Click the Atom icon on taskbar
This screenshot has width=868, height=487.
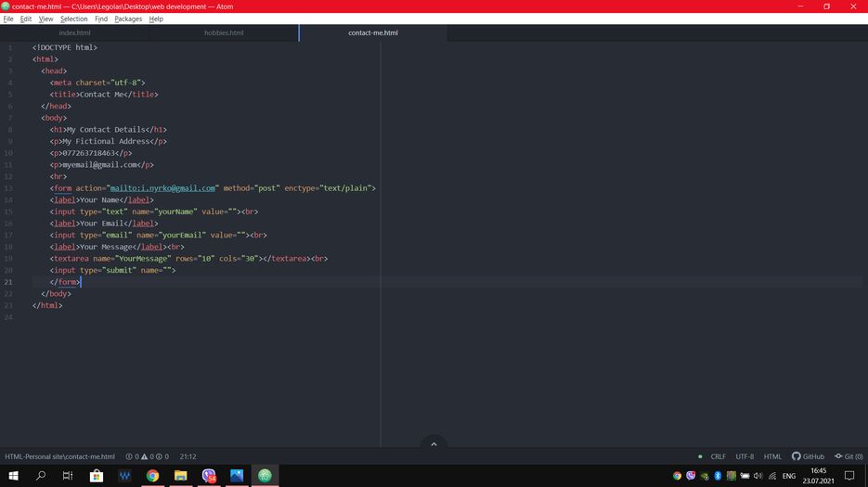coord(265,475)
